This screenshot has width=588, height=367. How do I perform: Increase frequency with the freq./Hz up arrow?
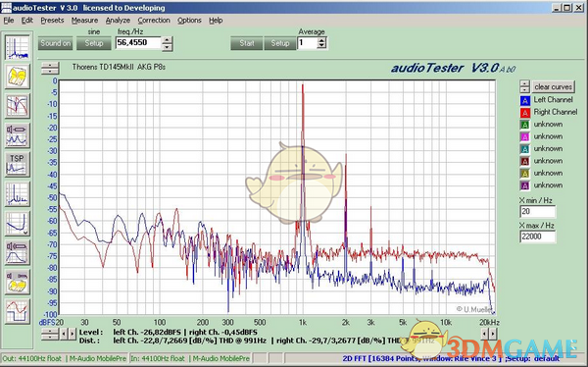pyautogui.click(x=168, y=40)
